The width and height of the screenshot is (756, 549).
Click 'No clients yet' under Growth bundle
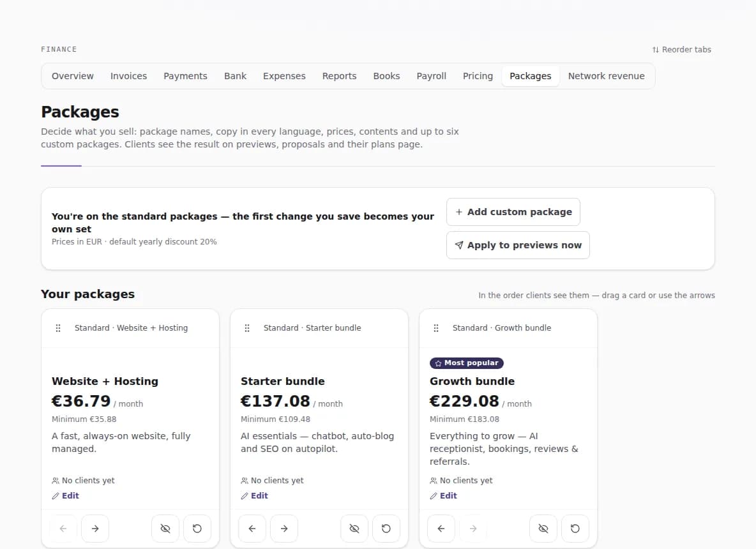(x=466, y=481)
